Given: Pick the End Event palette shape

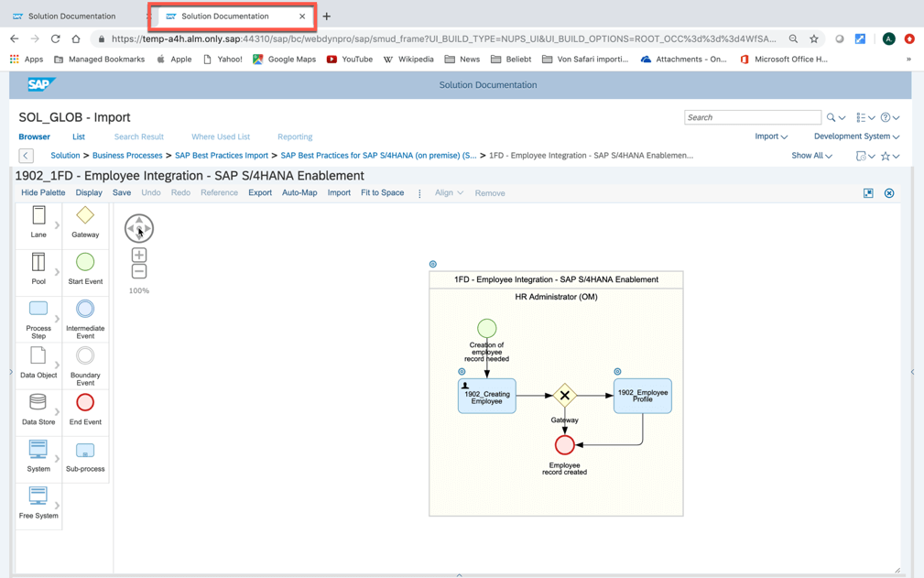Looking at the screenshot, I should coord(85,409).
